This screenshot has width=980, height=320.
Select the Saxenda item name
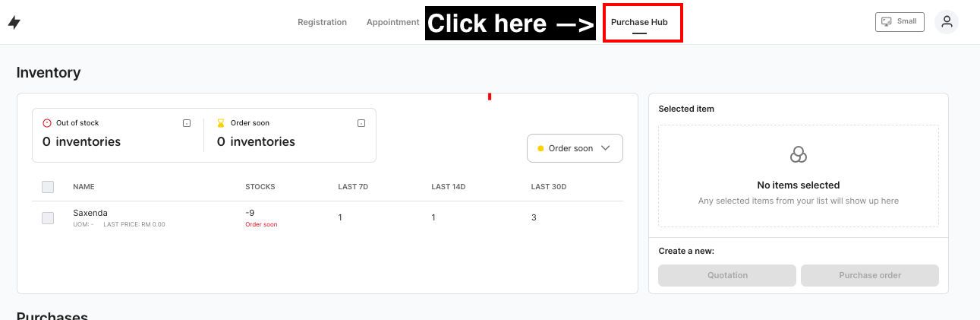89,213
